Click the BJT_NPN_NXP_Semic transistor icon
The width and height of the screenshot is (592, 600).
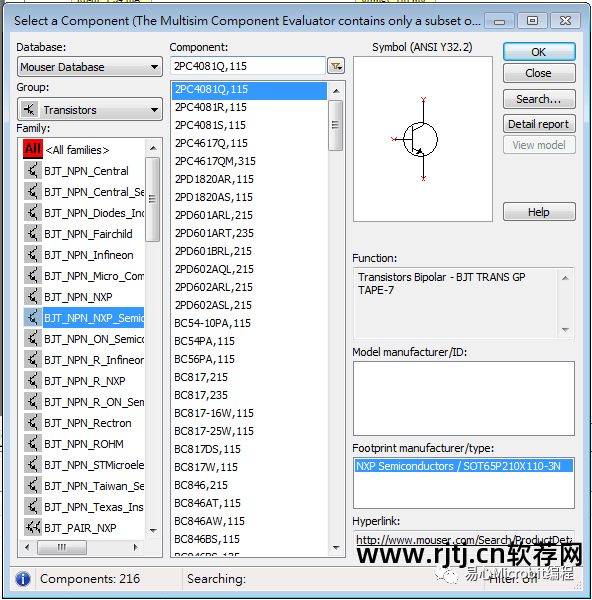pyautogui.click(x=33, y=318)
